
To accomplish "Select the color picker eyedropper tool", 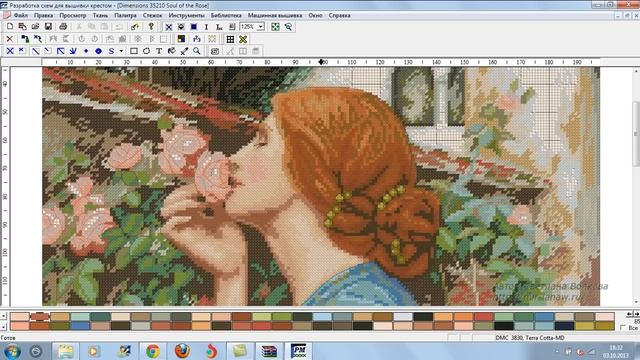I will click(184, 51).
